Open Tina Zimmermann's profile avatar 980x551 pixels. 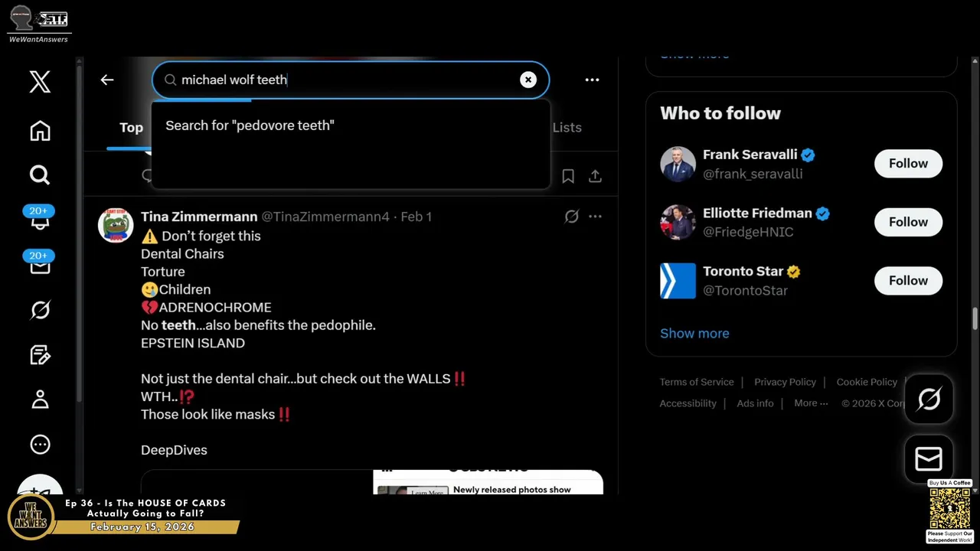click(x=116, y=224)
